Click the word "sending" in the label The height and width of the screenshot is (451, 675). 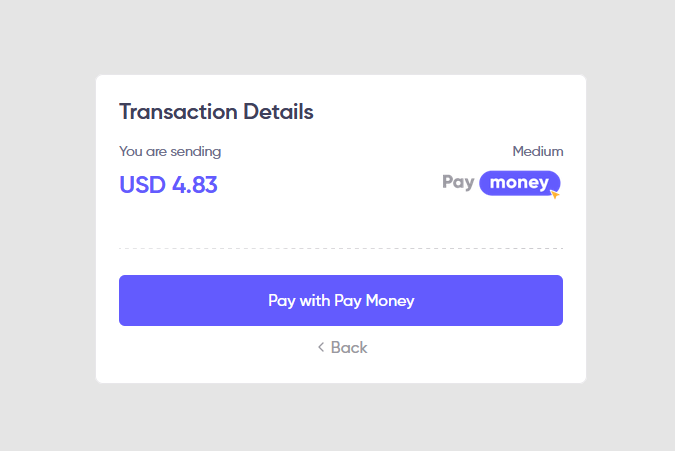click(x=196, y=152)
